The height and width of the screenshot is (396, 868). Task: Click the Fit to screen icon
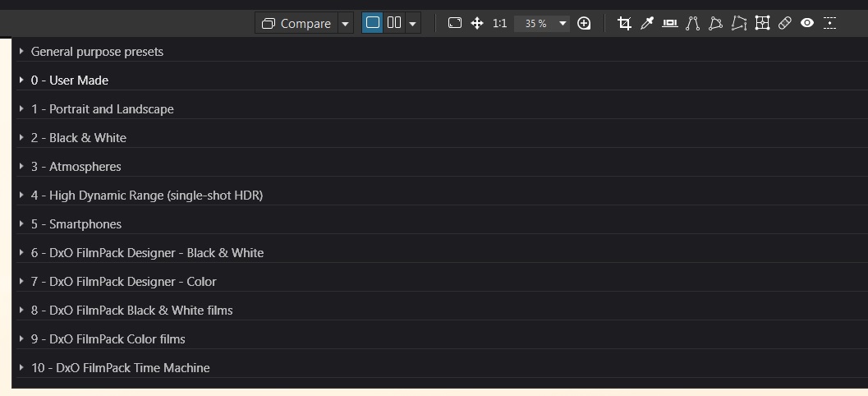click(455, 23)
